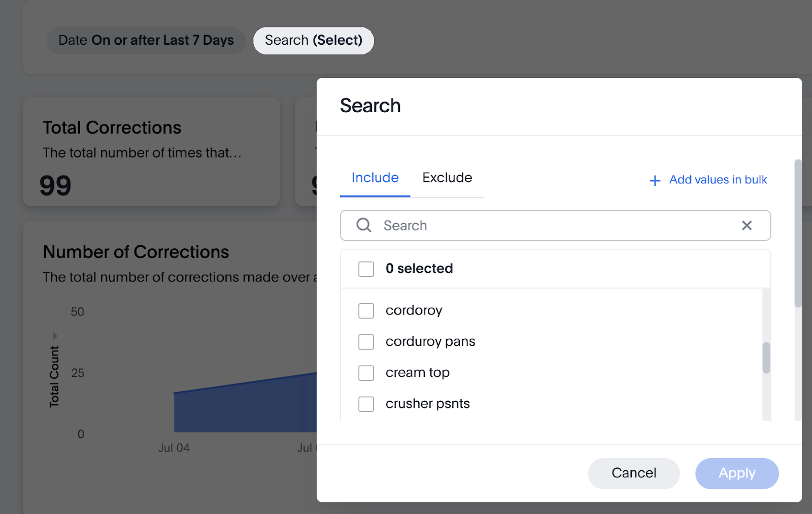This screenshot has height=514, width=812.
Task: Switch to the Exclude tab
Action: point(447,178)
